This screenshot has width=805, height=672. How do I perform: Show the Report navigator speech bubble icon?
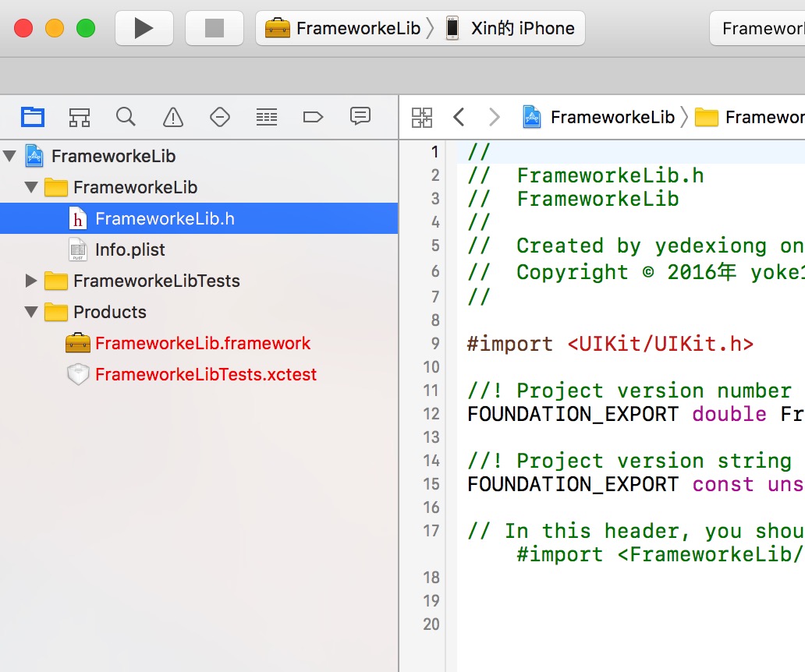pos(360,117)
